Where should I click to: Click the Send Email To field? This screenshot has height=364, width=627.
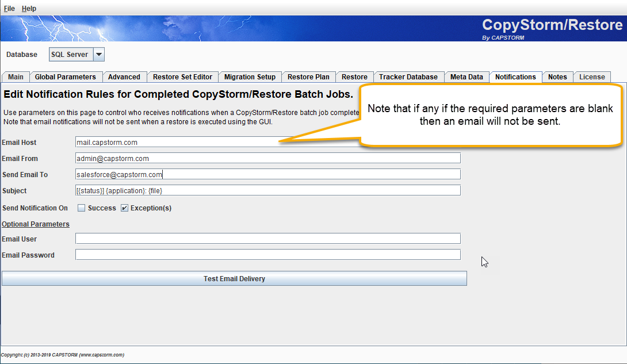point(268,175)
